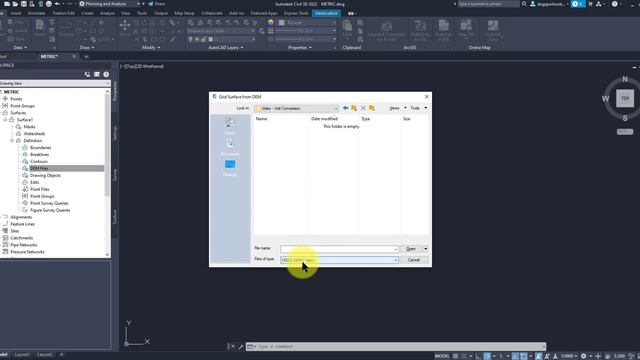
Task: Open the Views menu in dialog
Action: click(398, 108)
